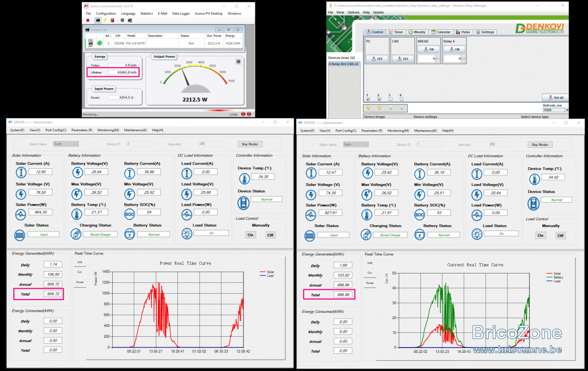This screenshot has height=371, width=588.
Task: Click the inverter device image in Inverter List
Action: [x=90, y=43]
